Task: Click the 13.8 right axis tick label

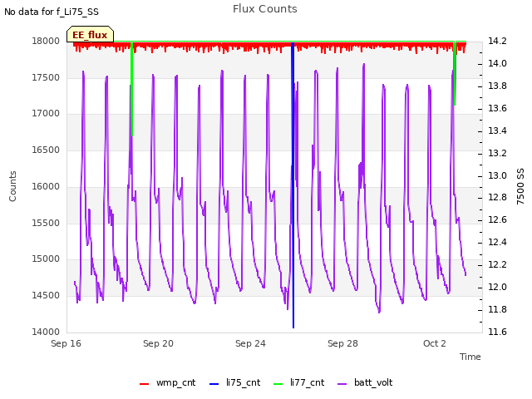Action: (497, 86)
